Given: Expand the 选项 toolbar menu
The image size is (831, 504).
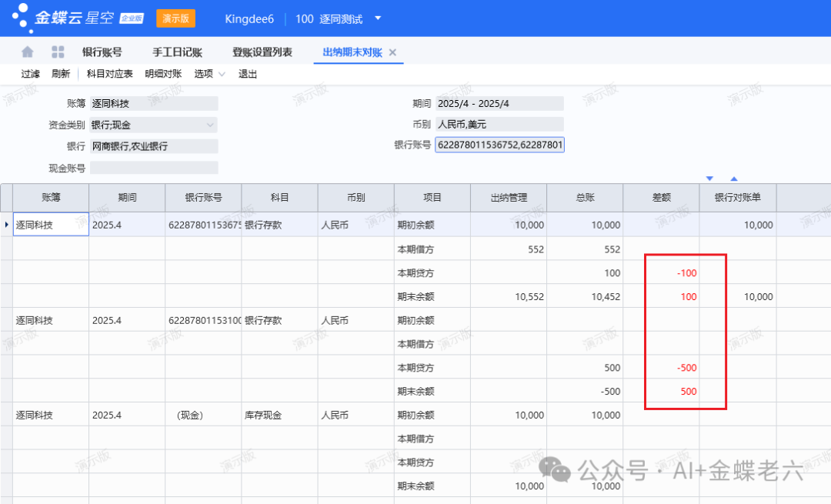Looking at the screenshot, I should coord(209,74).
